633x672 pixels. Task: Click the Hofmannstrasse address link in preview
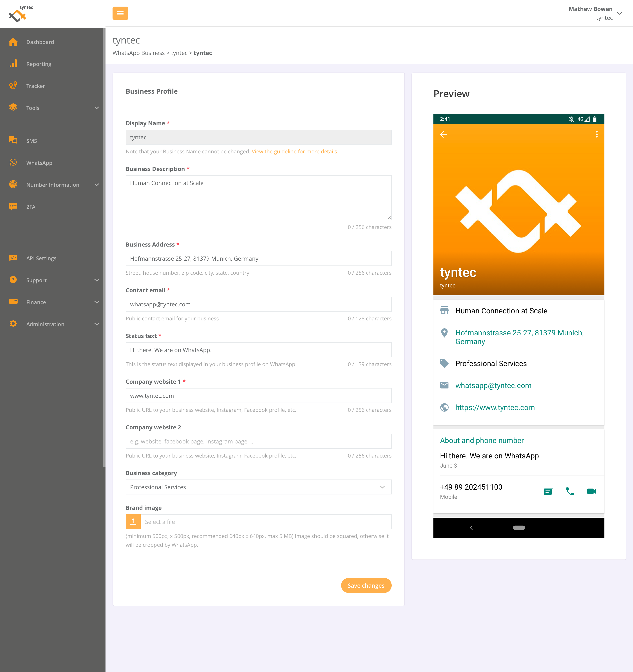(x=519, y=337)
